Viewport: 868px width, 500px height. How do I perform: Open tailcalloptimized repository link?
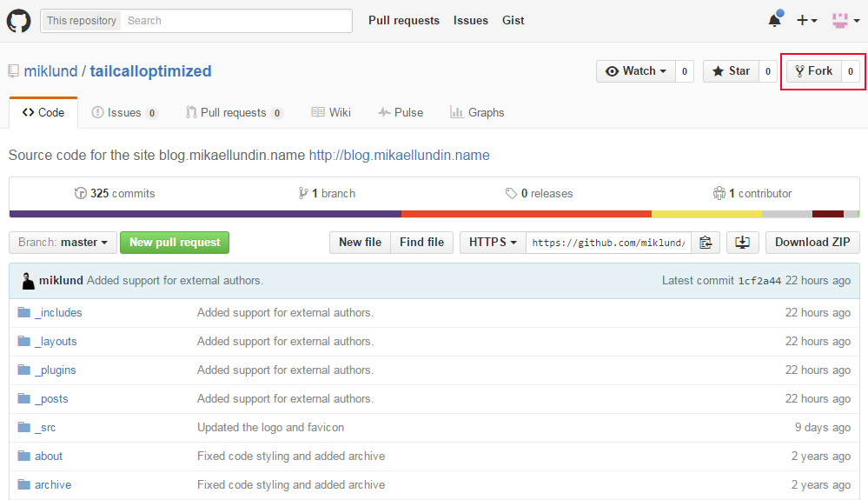pyautogui.click(x=150, y=71)
